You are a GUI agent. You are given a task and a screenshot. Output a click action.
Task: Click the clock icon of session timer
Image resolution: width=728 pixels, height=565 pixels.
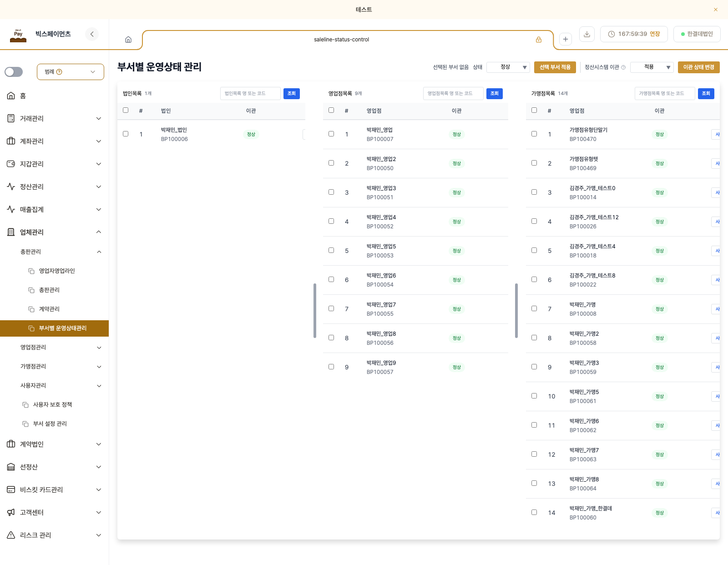tap(612, 34)
